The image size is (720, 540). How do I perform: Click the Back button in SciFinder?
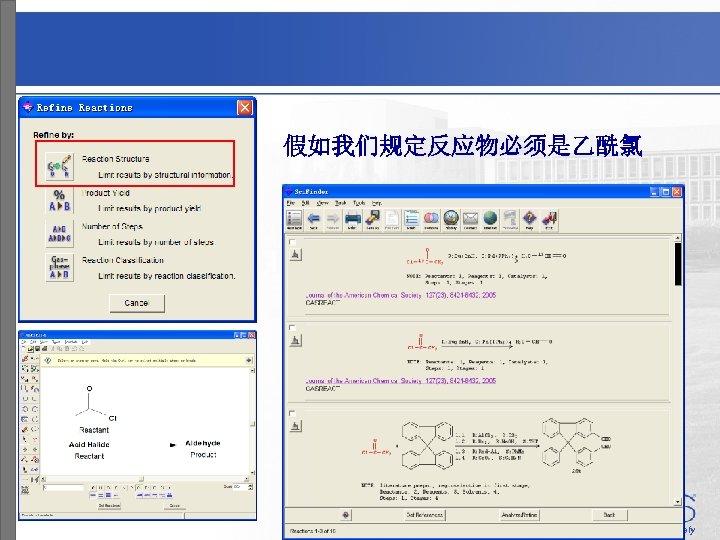point(609,515)
